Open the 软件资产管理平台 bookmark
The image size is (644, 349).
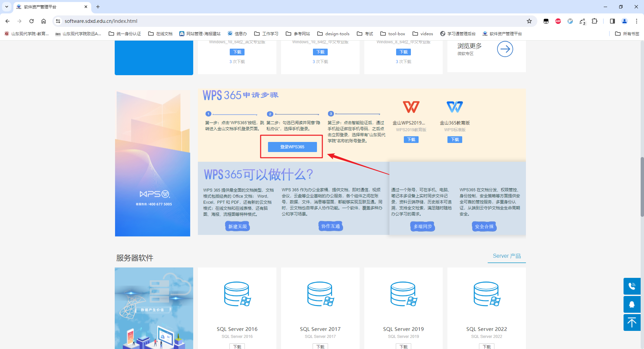coord(502,34)
